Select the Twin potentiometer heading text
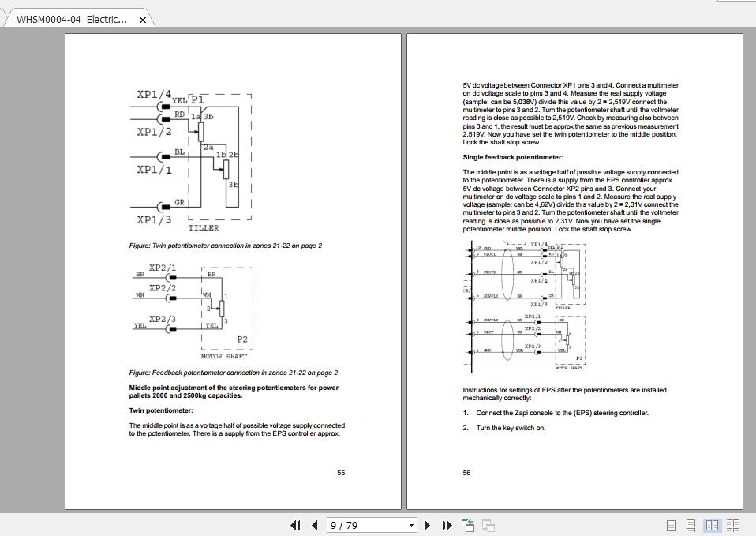The height and width of the screenshot is (536, 756). 162,410
